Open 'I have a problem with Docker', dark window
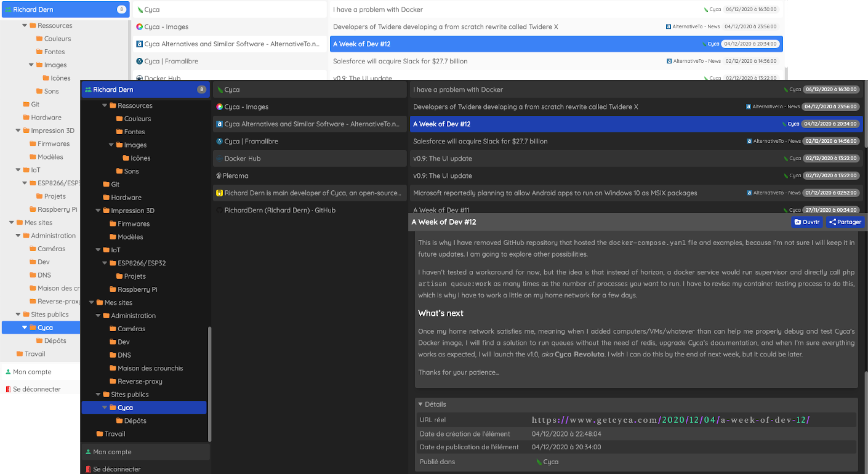Viewport: 868px width, 474px height. [x=636, y=90]
